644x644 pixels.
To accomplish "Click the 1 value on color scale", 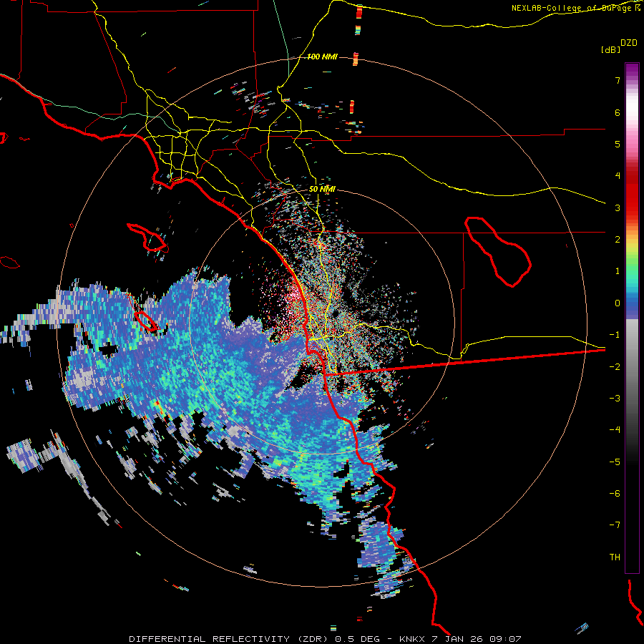I will 618,271.
